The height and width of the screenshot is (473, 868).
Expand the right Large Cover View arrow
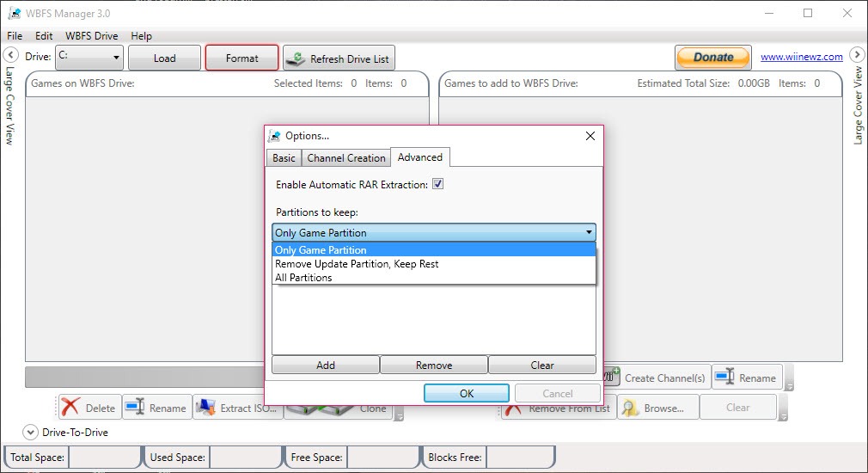856,55
